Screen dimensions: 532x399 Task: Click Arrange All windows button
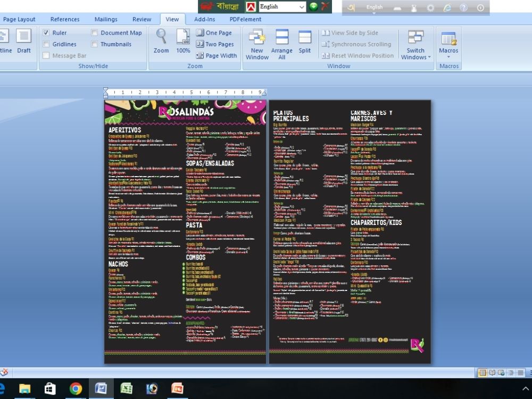[281, 44]
